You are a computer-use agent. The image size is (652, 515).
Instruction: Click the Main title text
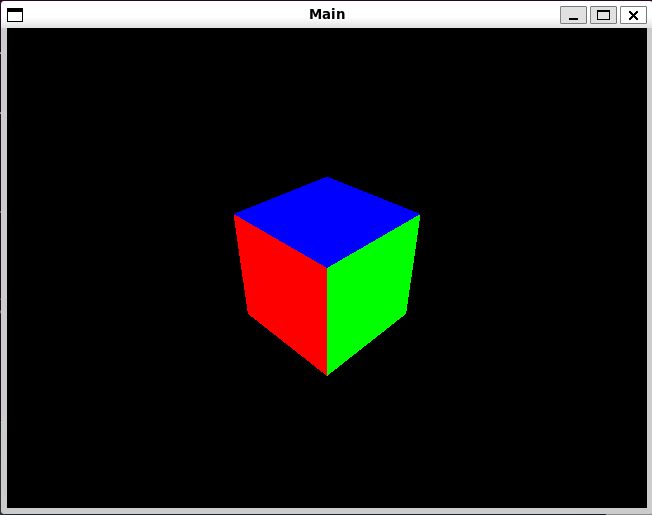click(x=327, y=14)
